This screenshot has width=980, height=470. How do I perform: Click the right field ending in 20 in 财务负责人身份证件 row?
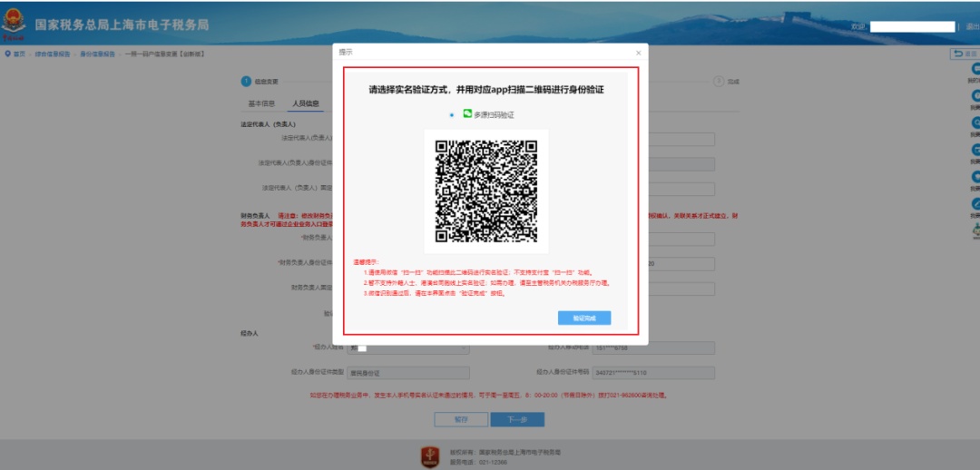[681, 264]
